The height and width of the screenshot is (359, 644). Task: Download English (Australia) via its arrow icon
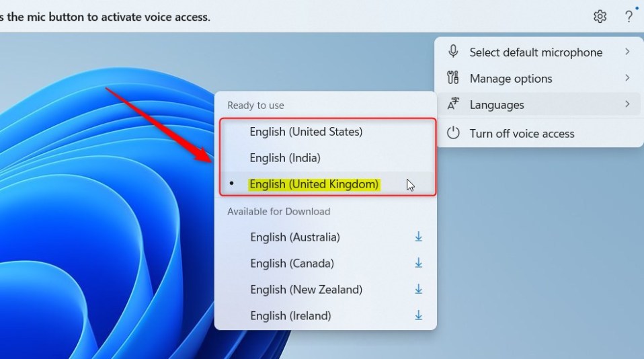[419, 237]
